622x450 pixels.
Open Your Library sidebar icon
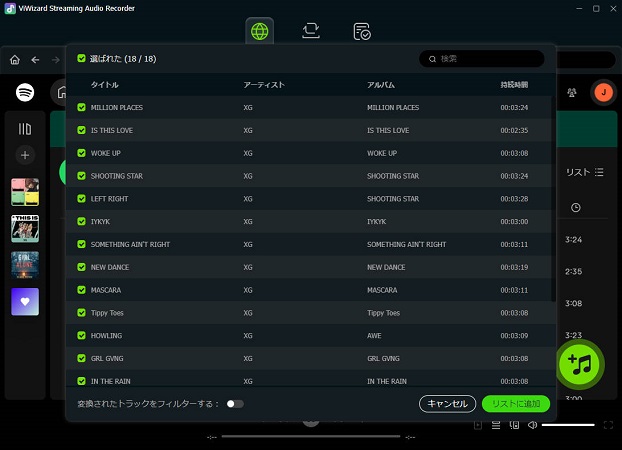[25, 129]
